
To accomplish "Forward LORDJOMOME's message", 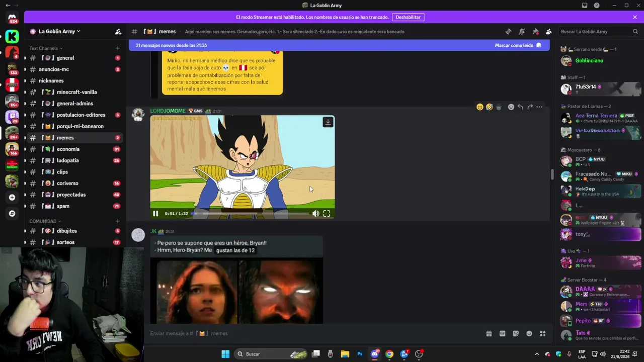I will tap(530, 107).
